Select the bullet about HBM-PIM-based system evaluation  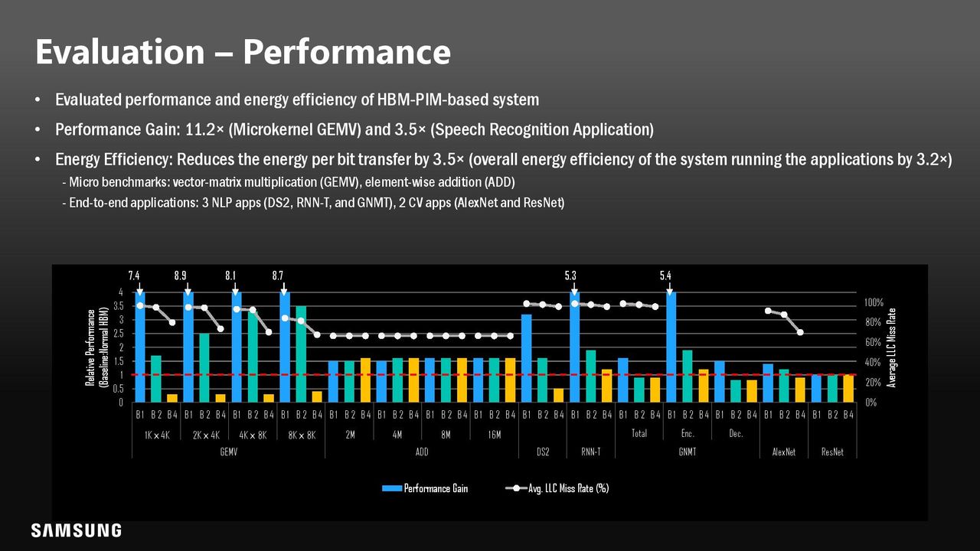(297, 99)
